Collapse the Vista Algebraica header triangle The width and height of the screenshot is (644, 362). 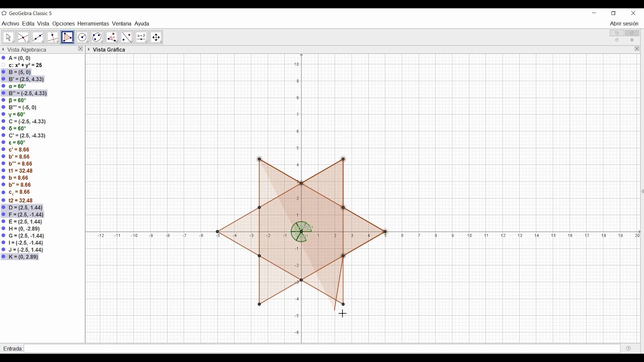coord(4,50)
